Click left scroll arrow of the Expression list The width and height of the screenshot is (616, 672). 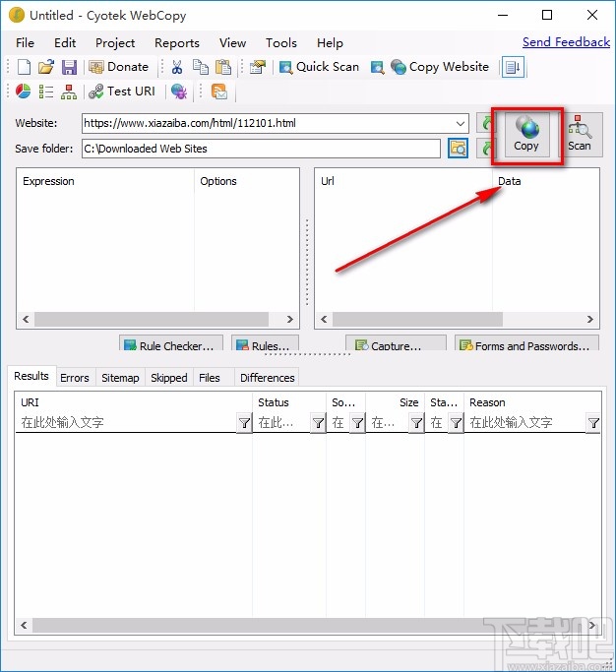[26, 320]
